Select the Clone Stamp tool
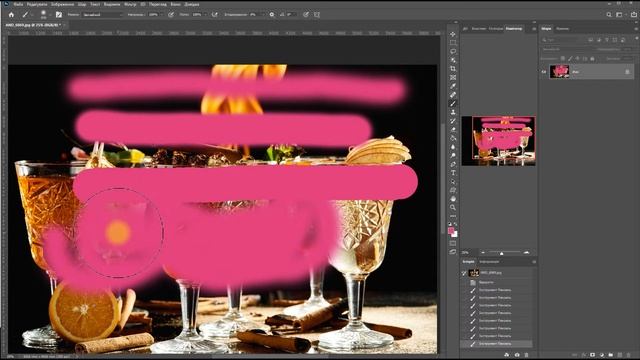Screen dimensions: 640x360 453,112
